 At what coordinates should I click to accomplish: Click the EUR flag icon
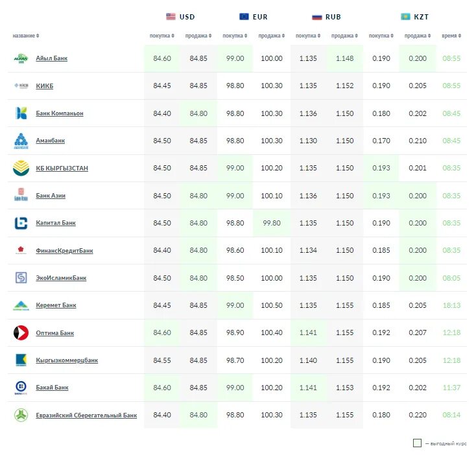244,16
